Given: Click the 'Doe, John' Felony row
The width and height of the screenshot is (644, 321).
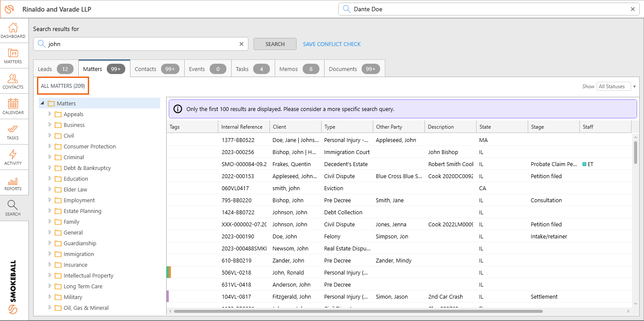Looking at the screenshot, I should [400, 236].
